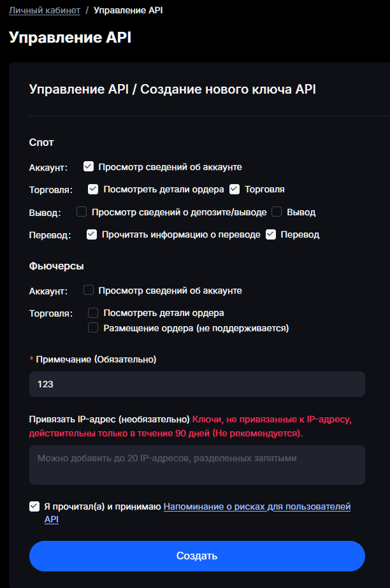Image resolution: width=390 pixels, height=588 pixels.
Task: Click the 'Фьючерсы' section heading
Action: point(57,266)
